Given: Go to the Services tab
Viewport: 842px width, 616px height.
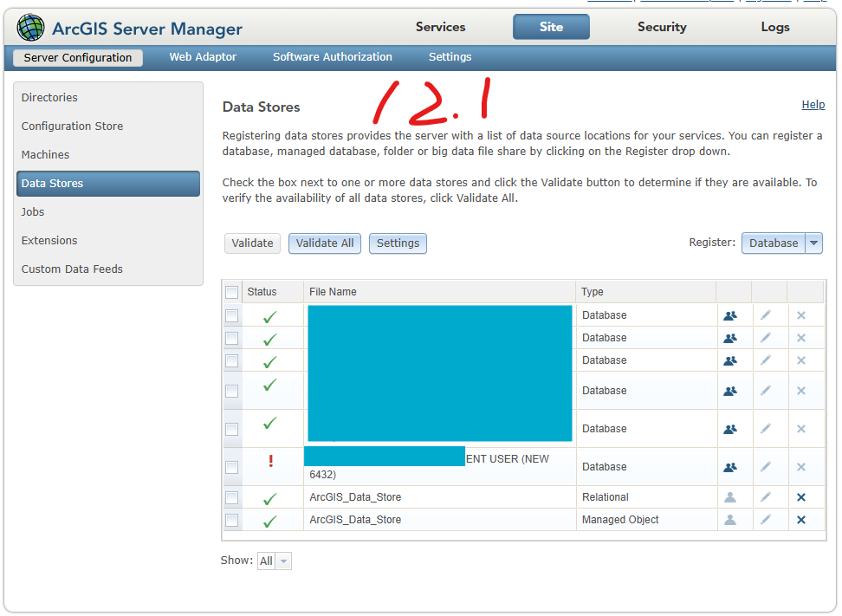Looking at the screenshot, I should [440, 27].
